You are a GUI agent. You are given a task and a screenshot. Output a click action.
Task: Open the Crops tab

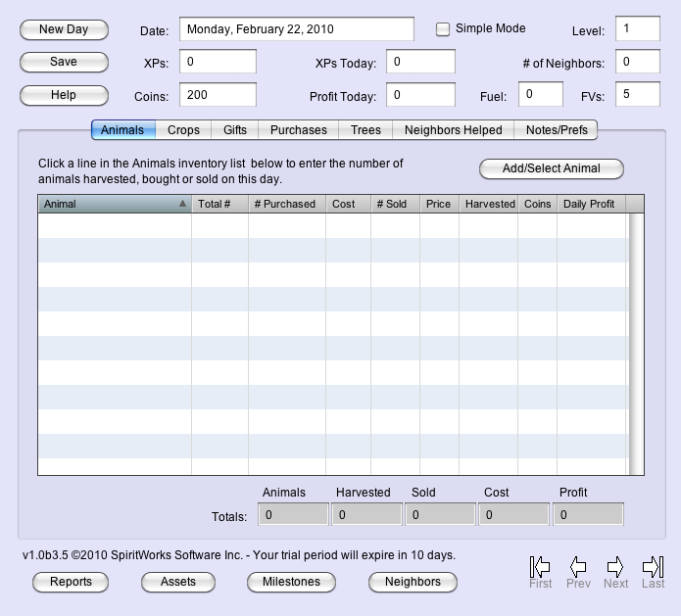183,130
